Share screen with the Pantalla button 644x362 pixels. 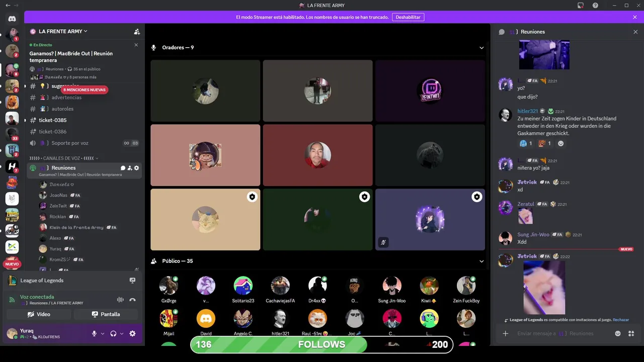(106, 314)
